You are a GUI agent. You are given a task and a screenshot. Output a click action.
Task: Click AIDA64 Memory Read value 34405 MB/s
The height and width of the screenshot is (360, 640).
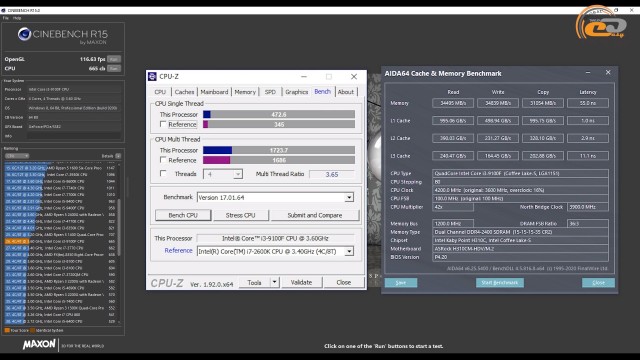point(453,103)
